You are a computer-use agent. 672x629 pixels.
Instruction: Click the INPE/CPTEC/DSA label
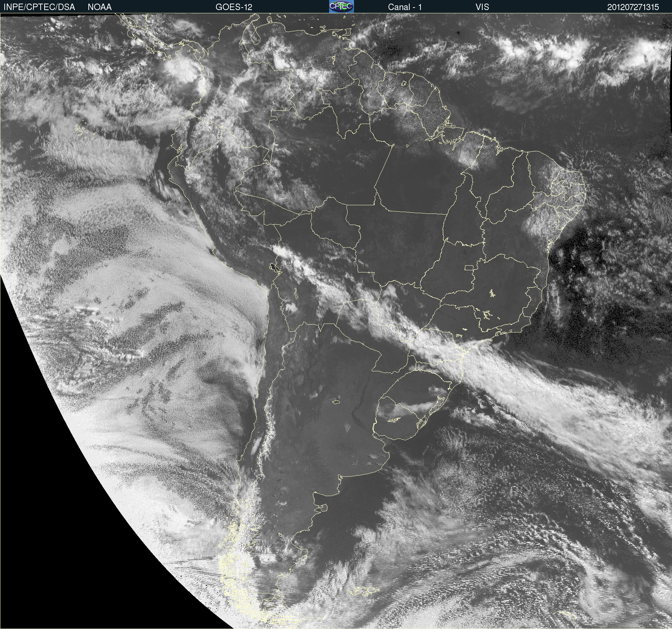click(39, 7)
